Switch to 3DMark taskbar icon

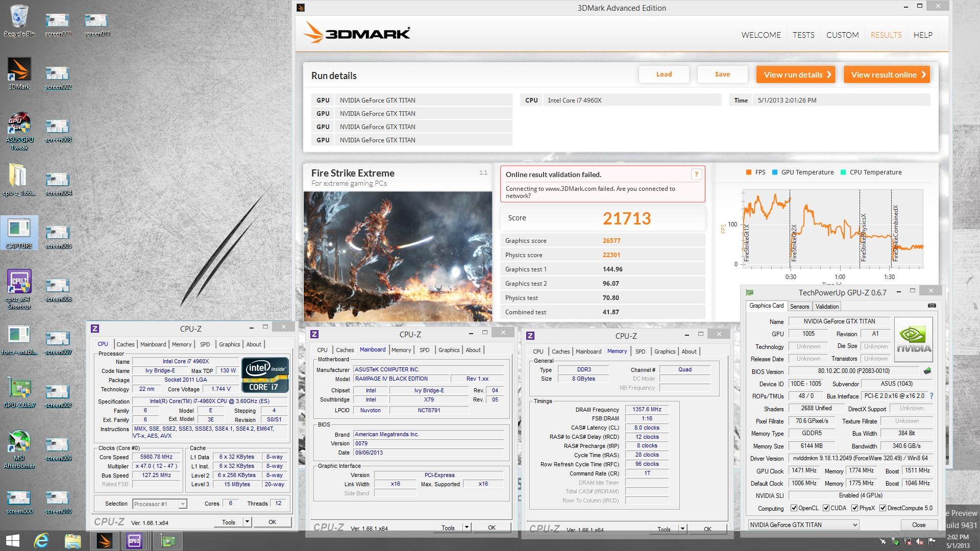(x=104, y=540)
